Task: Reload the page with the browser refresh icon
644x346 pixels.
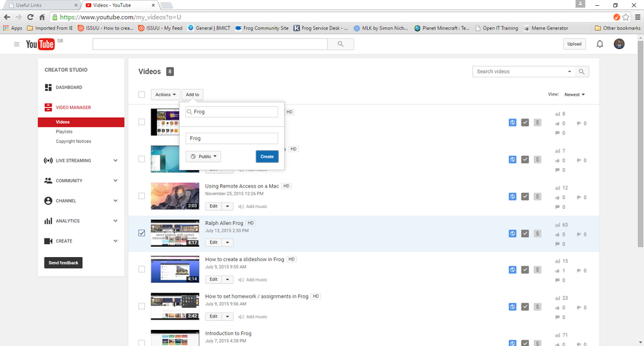Action: (x=30, y=17)
